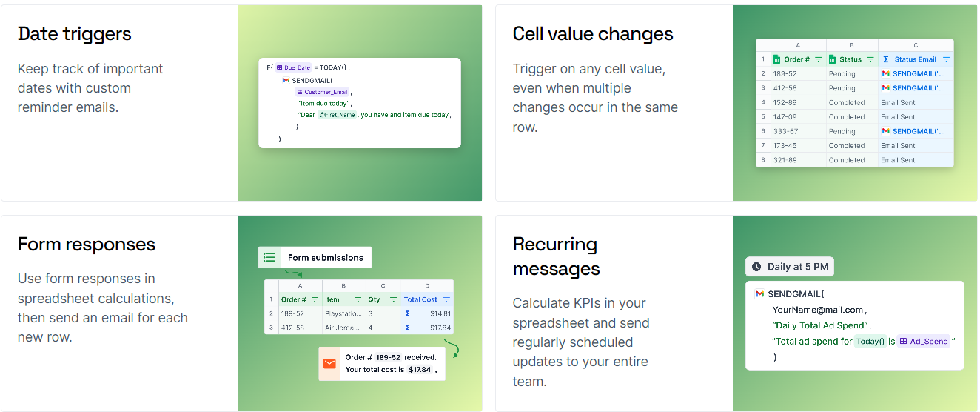Click the orange envelope email icon
The height and width of the screenshot is (412, 980).
329,364
